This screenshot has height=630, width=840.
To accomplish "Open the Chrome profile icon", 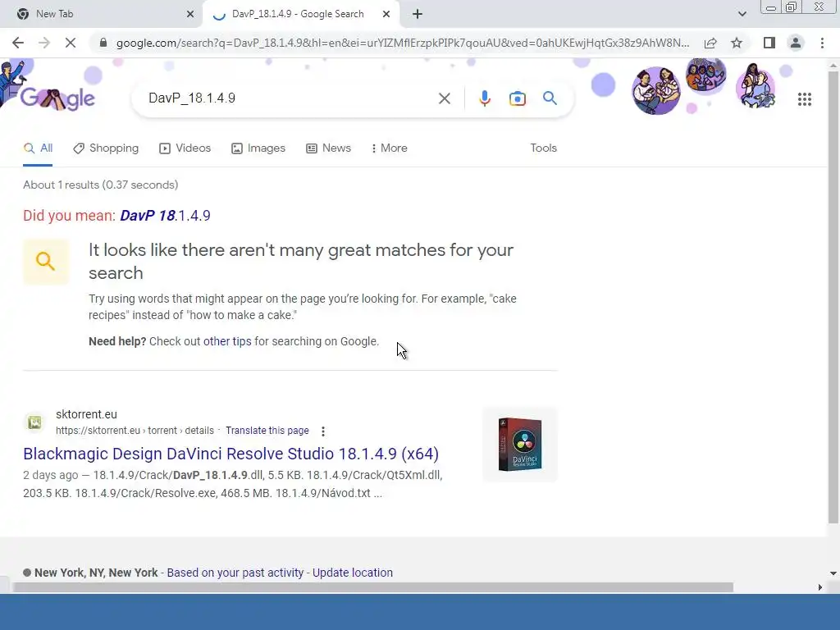I will pos(796,43).
